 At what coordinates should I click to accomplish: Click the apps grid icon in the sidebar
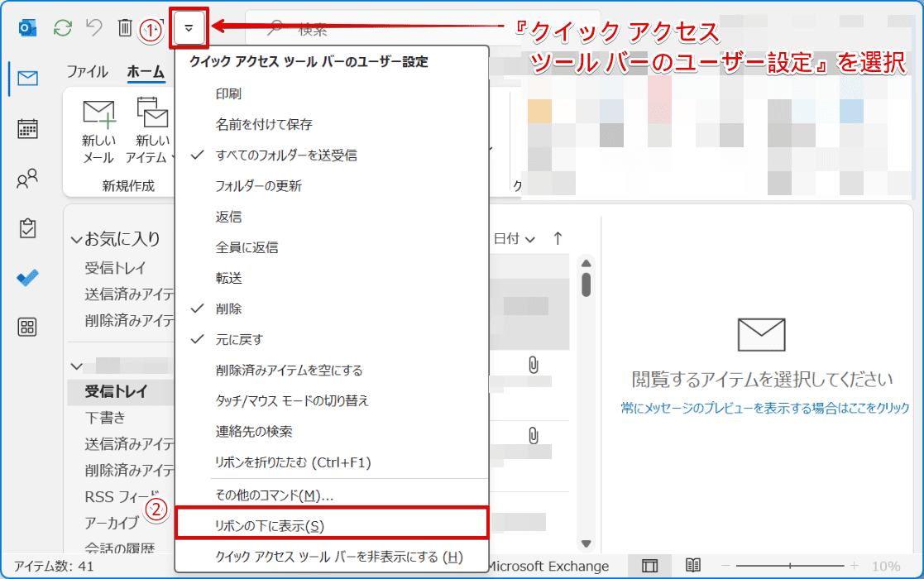[x=27, y=328]
